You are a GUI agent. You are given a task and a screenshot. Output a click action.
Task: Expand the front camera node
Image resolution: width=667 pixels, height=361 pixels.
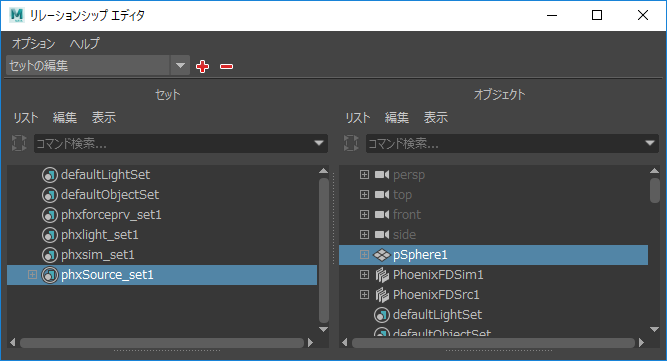click(x=364, y=214)
